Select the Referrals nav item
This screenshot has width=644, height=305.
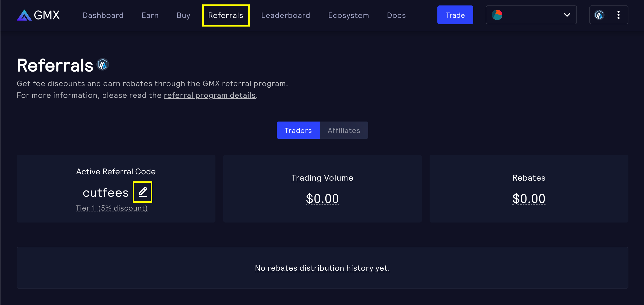pyautogui.click(x=226, y=15)
